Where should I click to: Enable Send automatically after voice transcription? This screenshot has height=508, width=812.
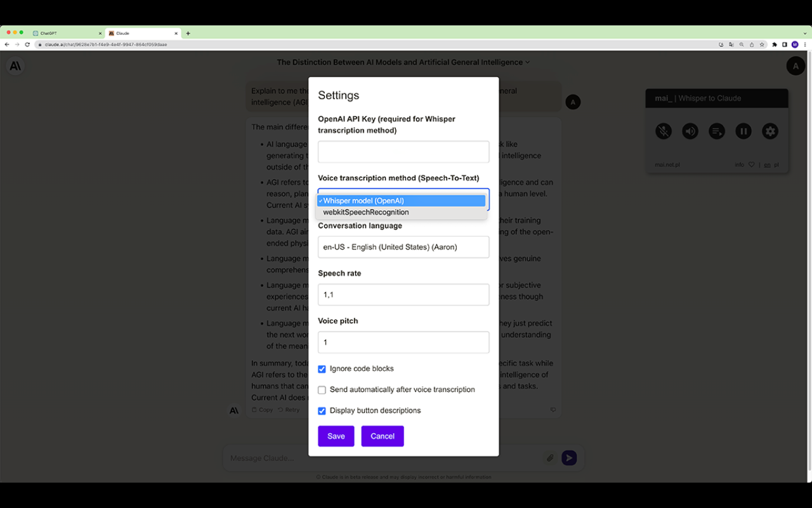(x=322, y=390)
